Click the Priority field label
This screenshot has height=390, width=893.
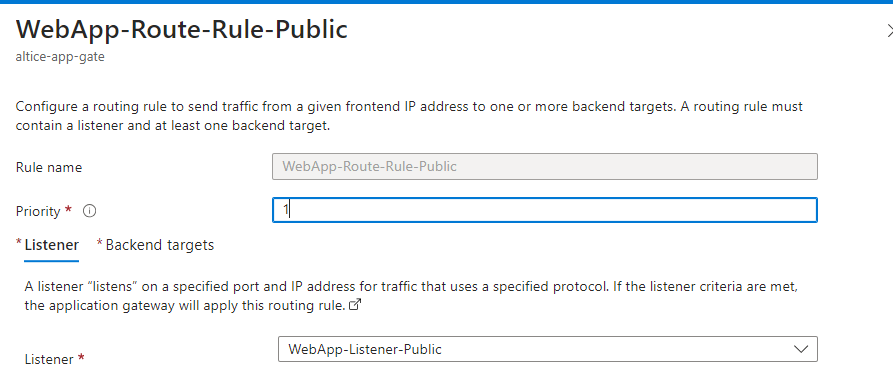click(x=38, y=211)
